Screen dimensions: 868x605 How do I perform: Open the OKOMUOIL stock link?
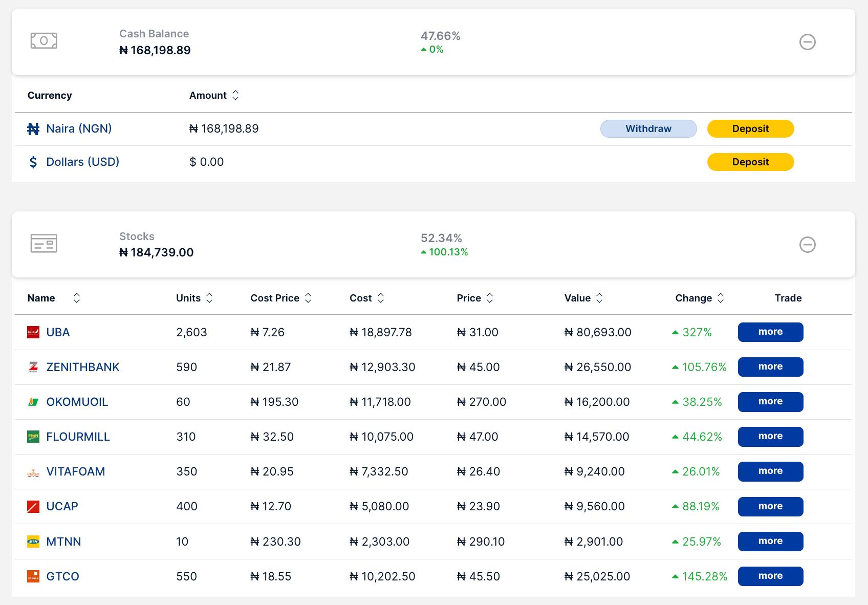[77, 402]
